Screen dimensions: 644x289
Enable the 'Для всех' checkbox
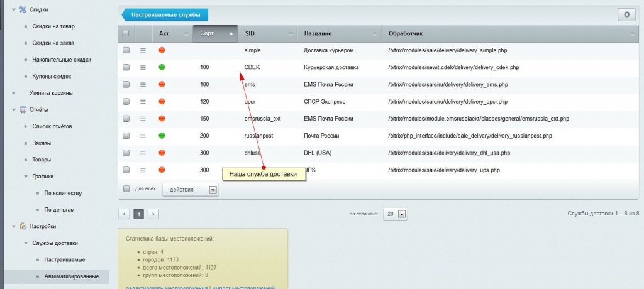(x=126, y=188)
